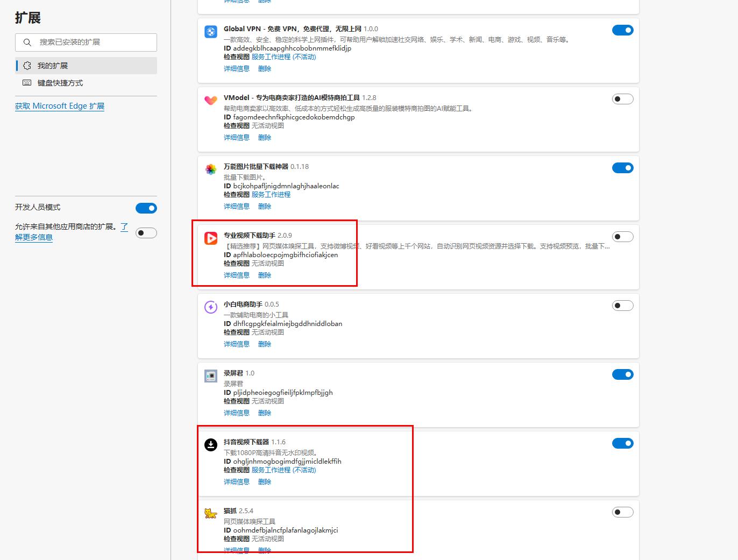Screen dimensions: 738x560
Task: Turn off 开发人员模式 toggle
Action: (x=146, y=208)
